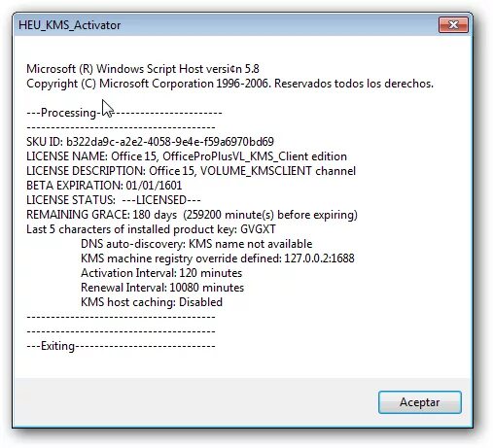Click the KMS host caching Disabled text

point(152,302)
